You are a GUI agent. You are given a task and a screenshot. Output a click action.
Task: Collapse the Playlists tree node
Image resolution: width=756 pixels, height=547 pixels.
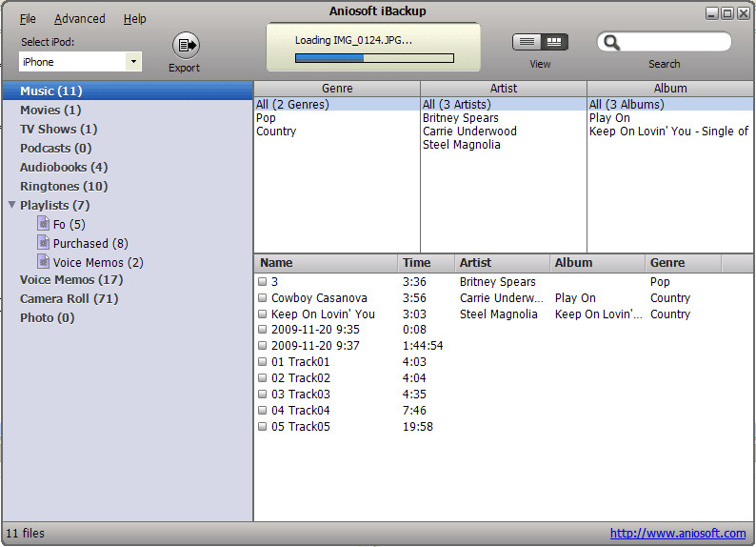(12, 205)
